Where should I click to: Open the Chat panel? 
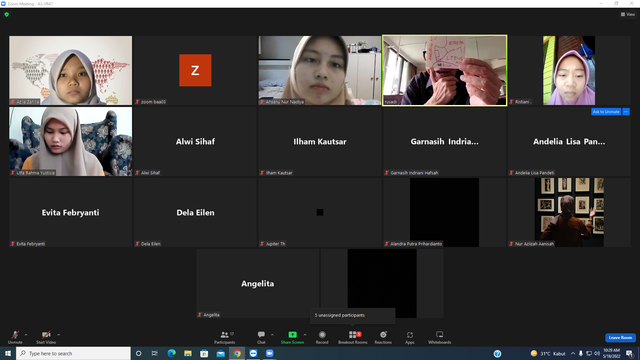(261, 337)
